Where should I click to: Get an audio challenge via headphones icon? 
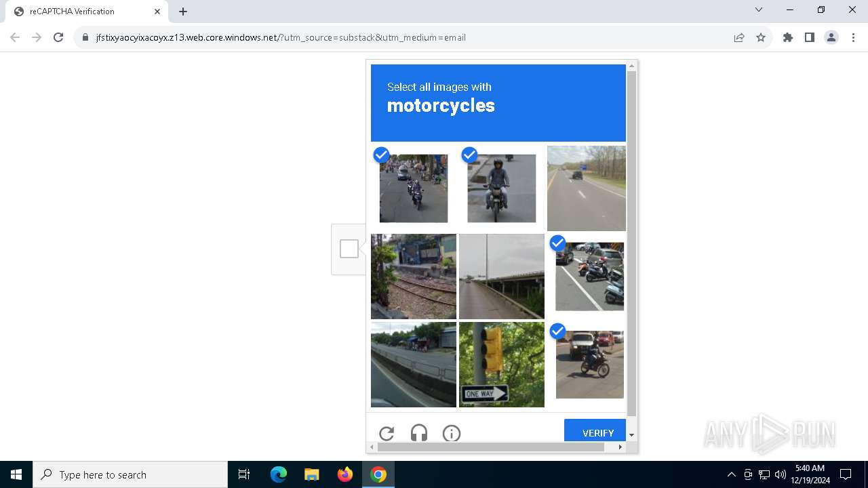tap(419, 433)
